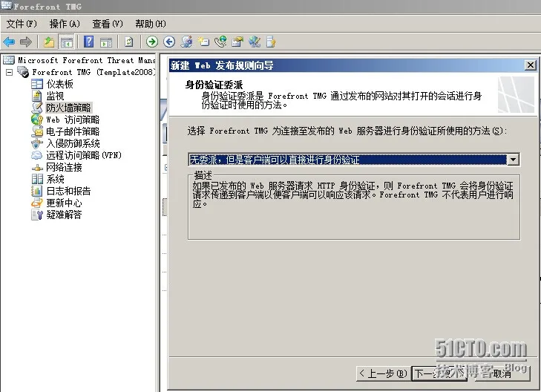The image size is (541, 392).
Task: Open the 操作(A) menu
Action: tap(65, 24)
